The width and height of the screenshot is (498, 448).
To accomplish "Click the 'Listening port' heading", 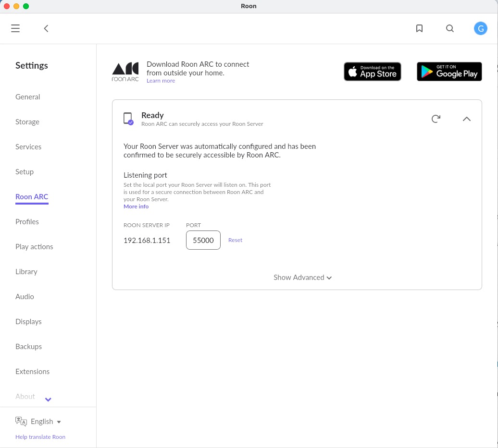I will [145, 175].
